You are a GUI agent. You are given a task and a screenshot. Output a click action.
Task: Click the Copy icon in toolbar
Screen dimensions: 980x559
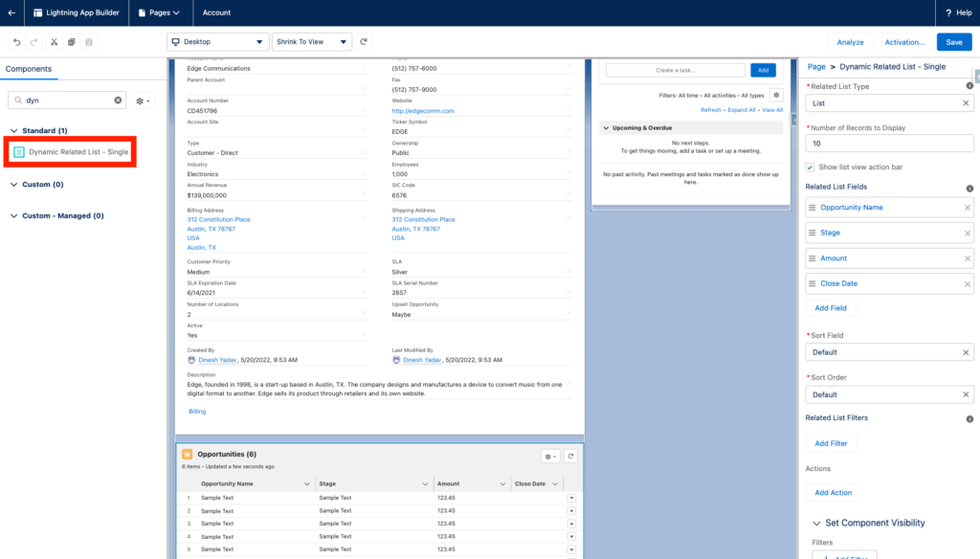click(71, 42)
